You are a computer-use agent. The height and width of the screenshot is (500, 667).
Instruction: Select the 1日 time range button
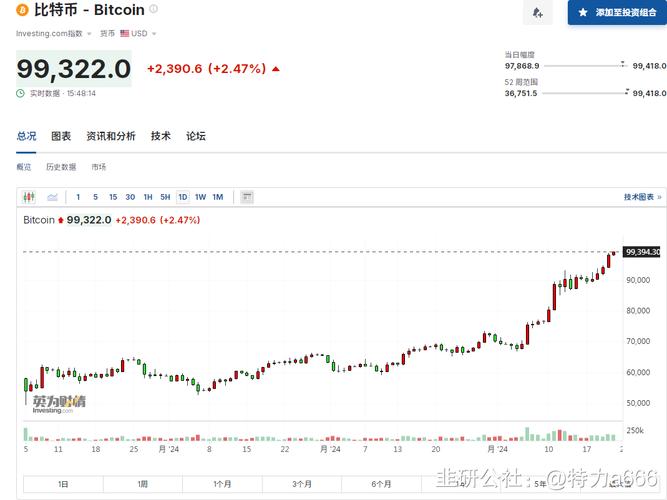(x=63, y=484)
